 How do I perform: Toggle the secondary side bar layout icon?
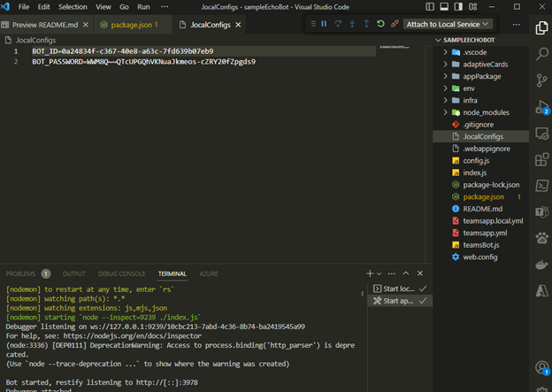click(x=458, y=7)
